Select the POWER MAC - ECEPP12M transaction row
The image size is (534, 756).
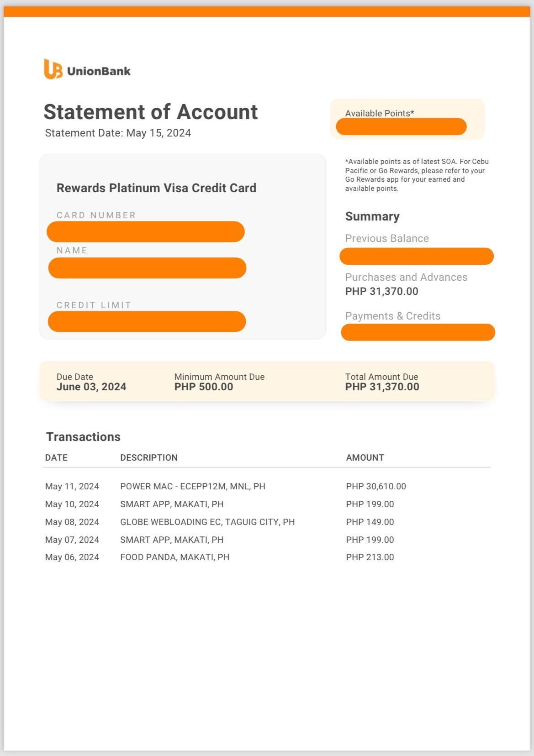point(192,487)
